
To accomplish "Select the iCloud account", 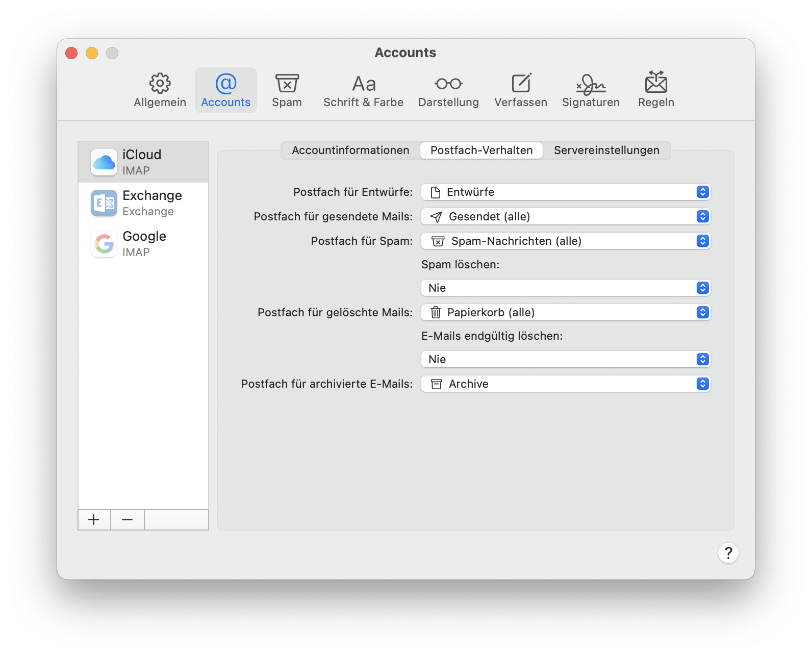I will (143, 162).
